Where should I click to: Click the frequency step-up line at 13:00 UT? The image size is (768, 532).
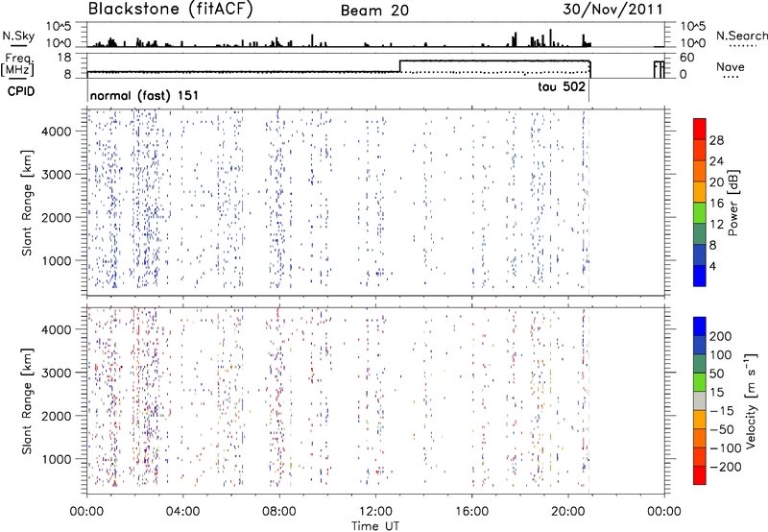400,66
